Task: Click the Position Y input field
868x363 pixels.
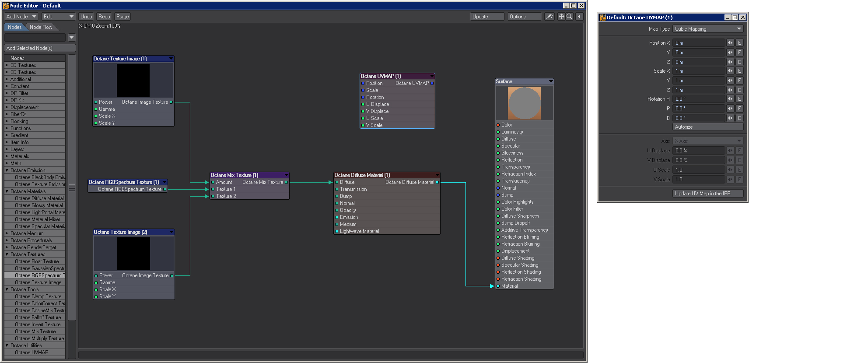Action: pyautogui.click(x=699, y=53)
